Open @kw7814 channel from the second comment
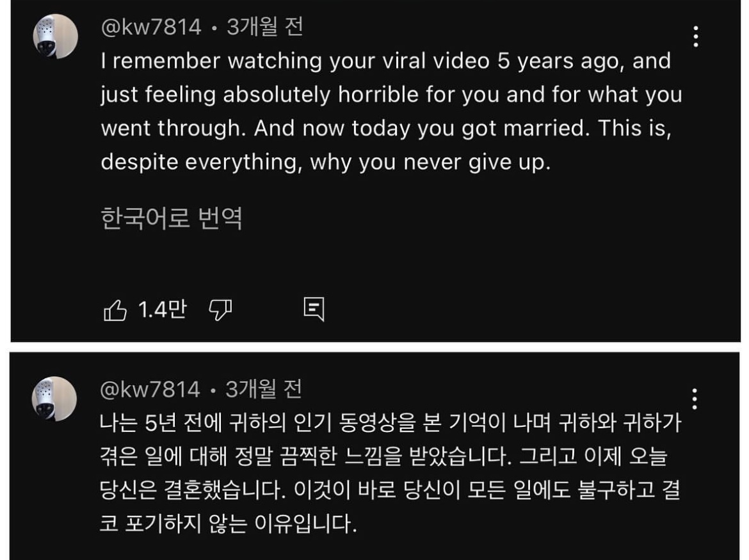The height and width of the screenshot is (560, 749). point(150,389)
